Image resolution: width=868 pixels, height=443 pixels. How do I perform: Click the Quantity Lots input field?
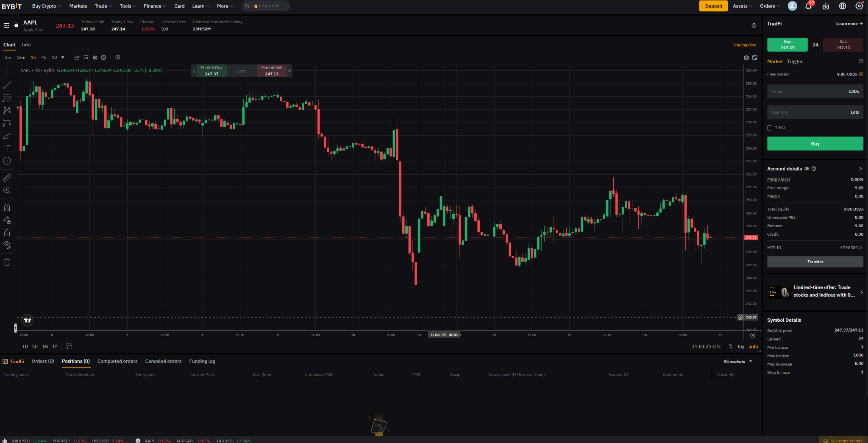pyautogui.click(x=815, y=112)
